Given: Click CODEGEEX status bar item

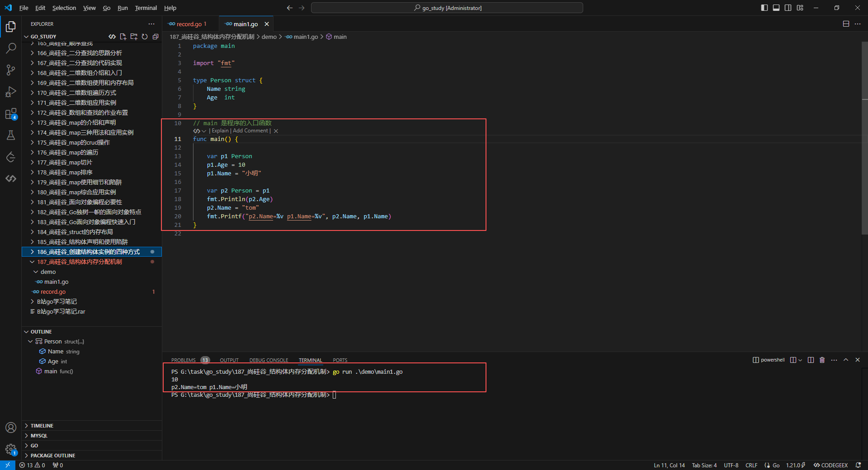Looking at the screenshot, I should pos(830,465).
